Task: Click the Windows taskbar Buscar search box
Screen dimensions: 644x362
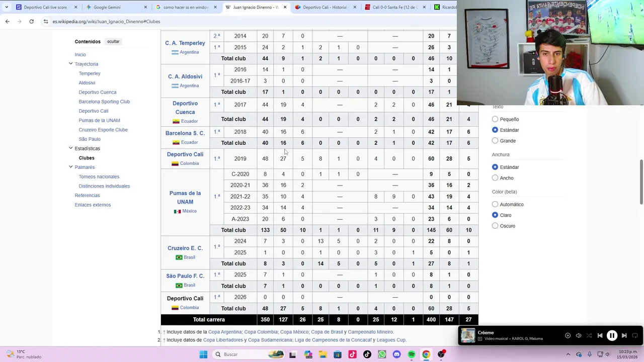Action: tap(248, 354)
